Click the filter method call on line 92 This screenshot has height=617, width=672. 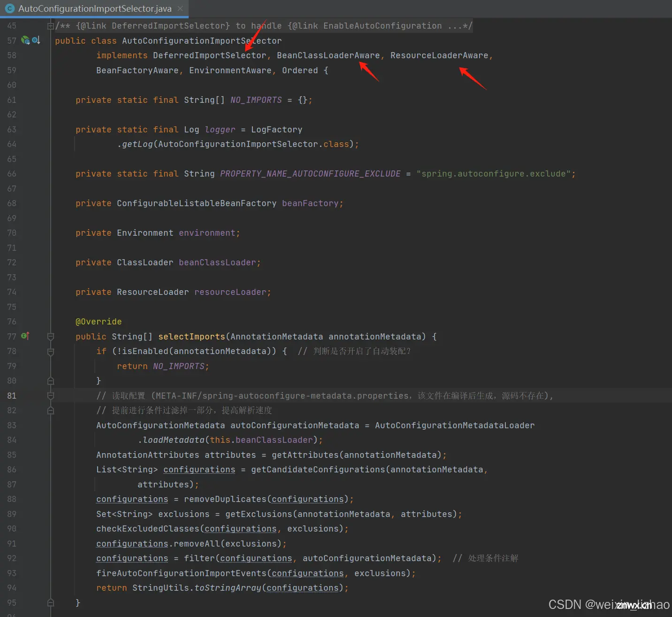[x=199, y=558]
